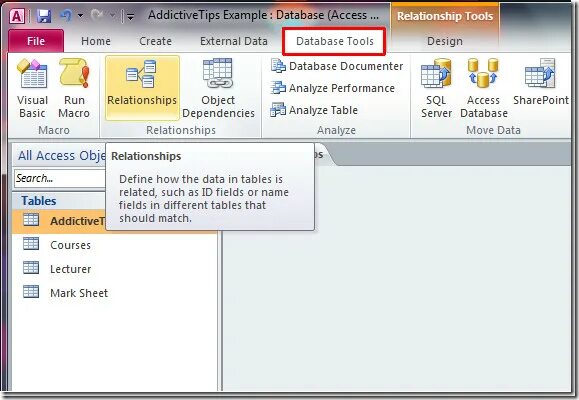
Task: Open the Undo history dropdown arrow
Action: 80,16
